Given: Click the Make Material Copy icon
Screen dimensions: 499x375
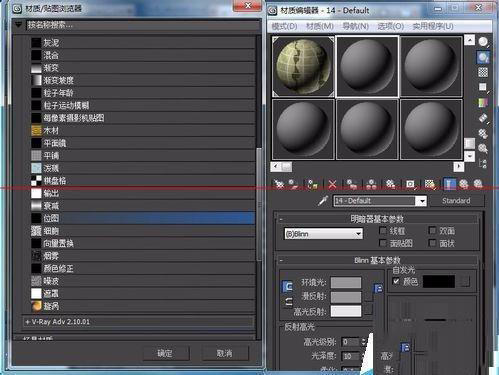Looking at the screenshot, I should (351, 184).
